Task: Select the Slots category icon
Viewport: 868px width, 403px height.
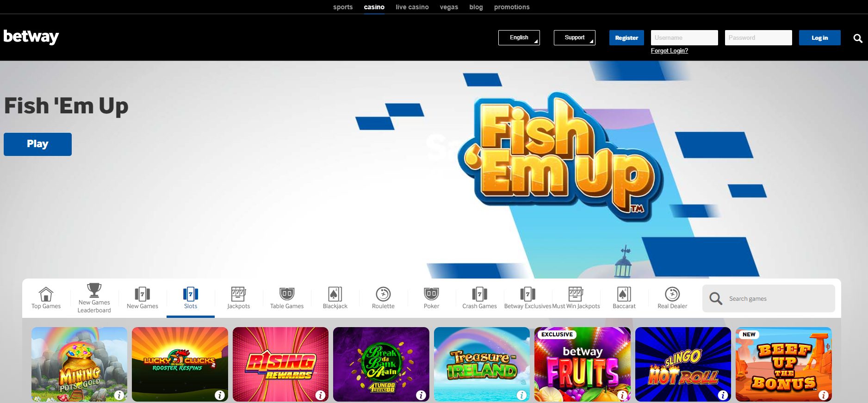Action: tap(191, 294)
